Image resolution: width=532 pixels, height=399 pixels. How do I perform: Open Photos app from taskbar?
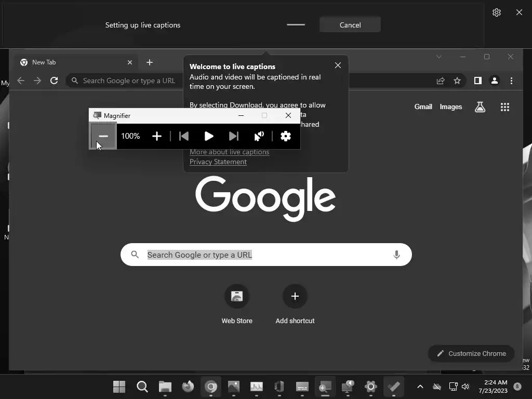(233, 387)
